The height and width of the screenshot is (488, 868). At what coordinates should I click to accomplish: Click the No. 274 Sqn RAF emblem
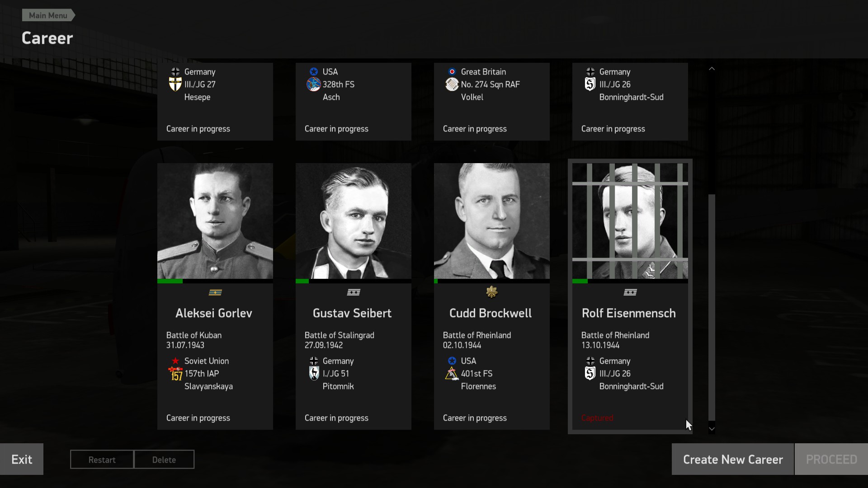[x=452, y=84]
